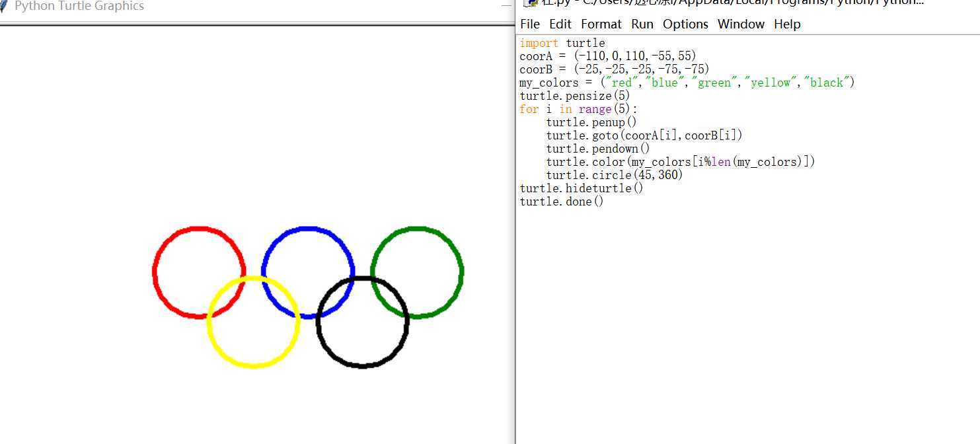Open the File menu in IDLE
Screen dimensions: 980x444
(x=530, y=24)
